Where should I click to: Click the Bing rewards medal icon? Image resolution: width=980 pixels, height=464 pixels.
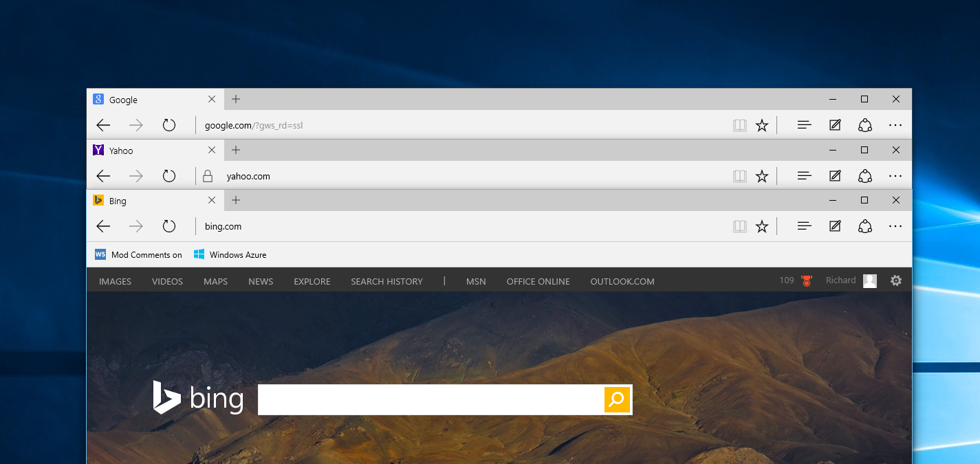click(x=807, y=280)
